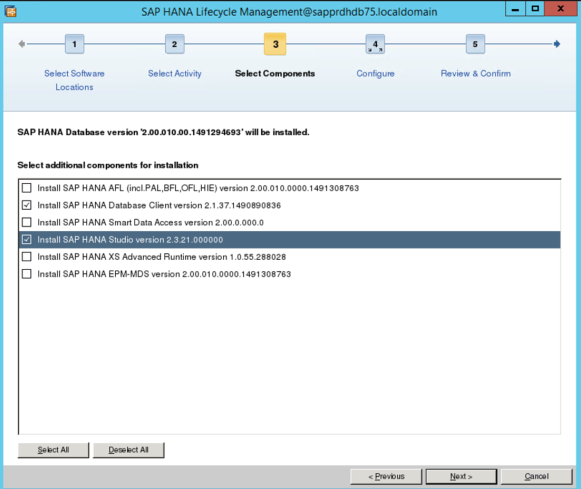
Task: Click the window title text
Action: [289, 12]
